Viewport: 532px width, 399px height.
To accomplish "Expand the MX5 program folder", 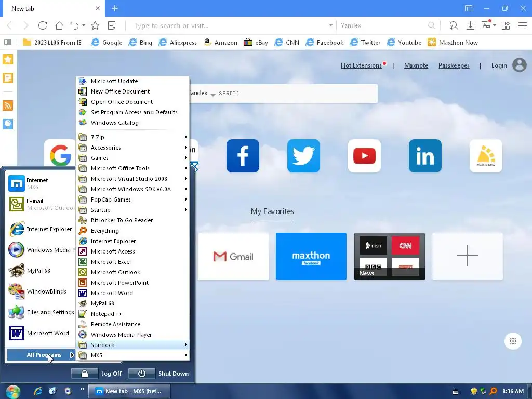I will [x=132, y=355].
